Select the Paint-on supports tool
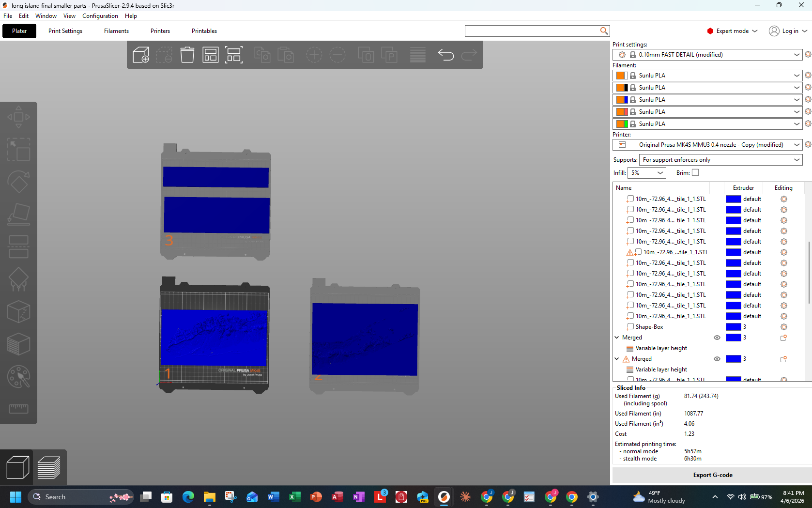 click(18, 279)
